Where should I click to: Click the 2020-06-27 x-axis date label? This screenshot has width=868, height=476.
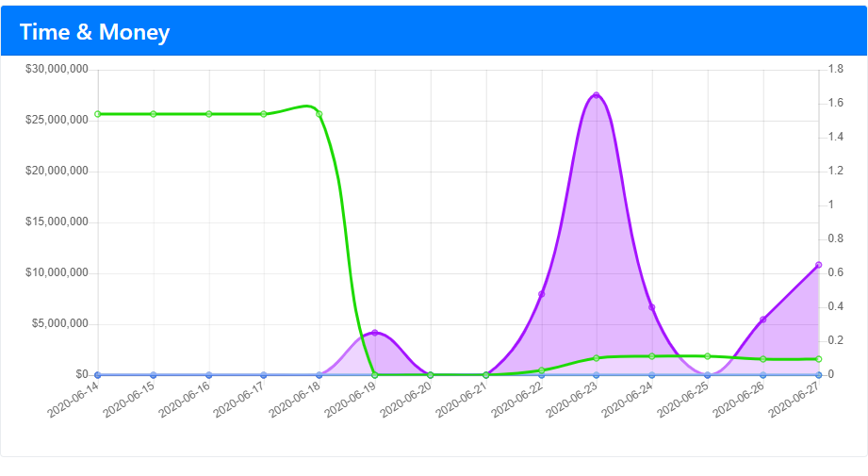[x=794, y=400]
